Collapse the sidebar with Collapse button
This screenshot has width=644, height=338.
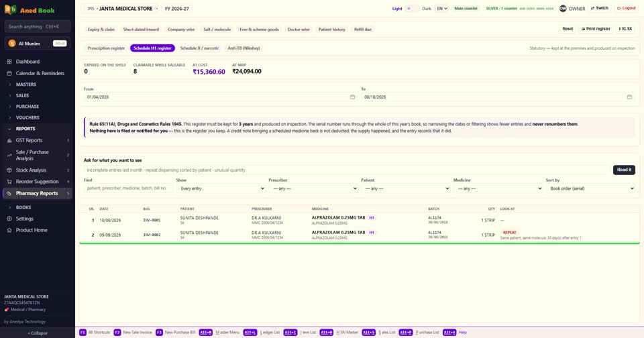38,333
